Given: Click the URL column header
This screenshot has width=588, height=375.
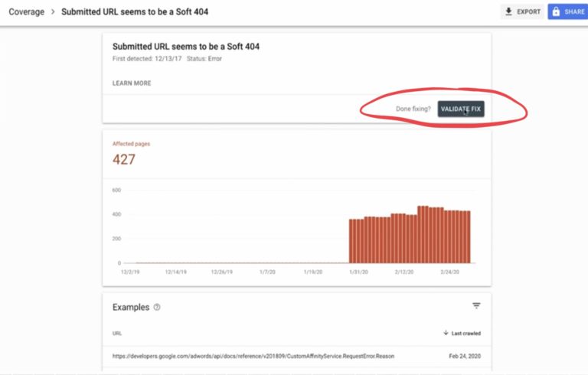Looking at the screenshot, I should [116, 333].
